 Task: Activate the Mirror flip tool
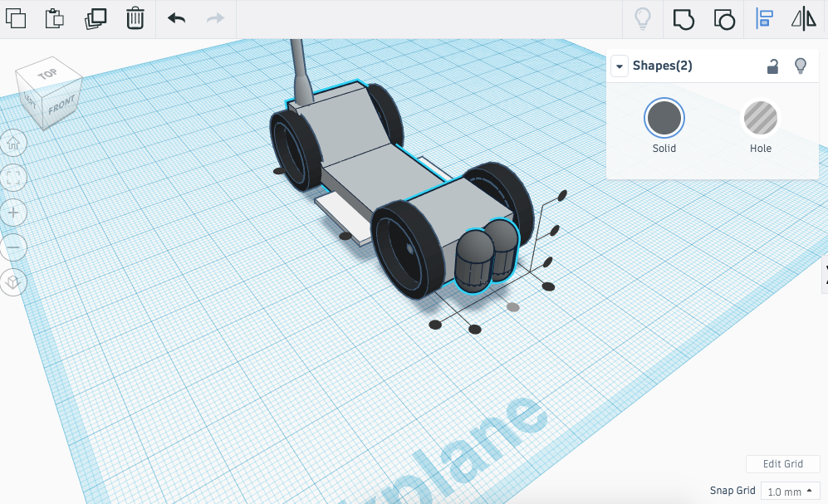804,18
